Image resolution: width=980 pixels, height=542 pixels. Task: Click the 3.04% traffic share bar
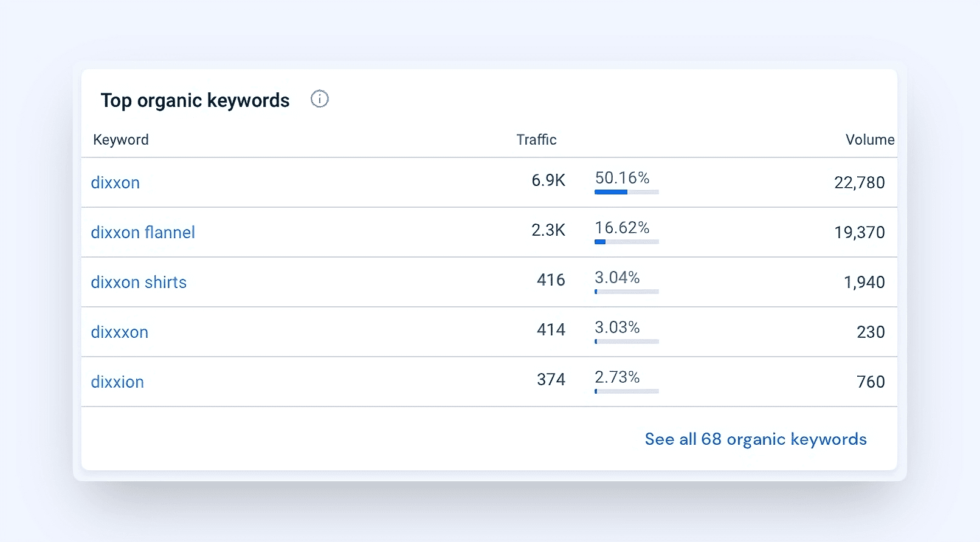(x=627, y=292)
